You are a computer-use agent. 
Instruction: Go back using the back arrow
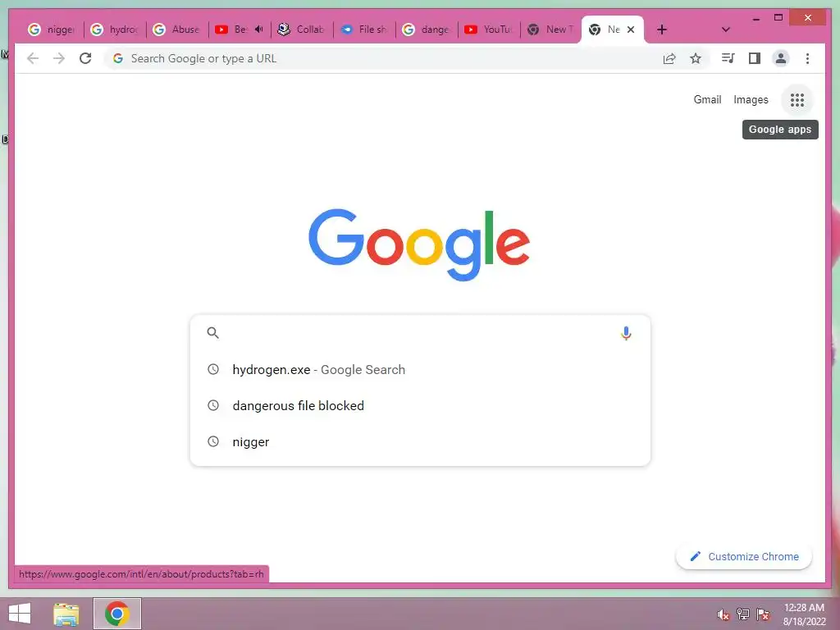pyautogui.click(x=33, y=58)
